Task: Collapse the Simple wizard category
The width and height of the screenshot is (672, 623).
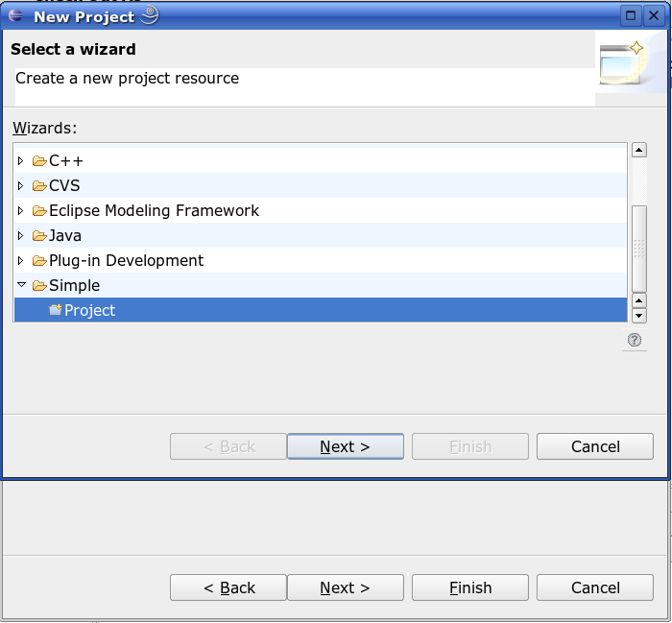Action: (21, 284)
